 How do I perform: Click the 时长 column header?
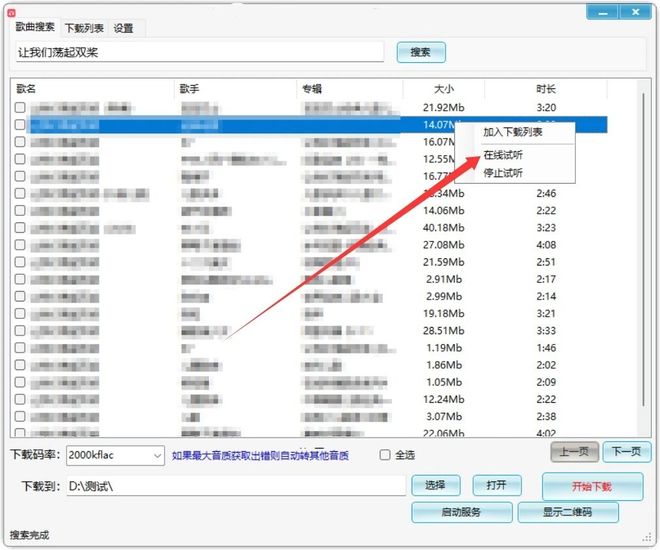(546, 89)
